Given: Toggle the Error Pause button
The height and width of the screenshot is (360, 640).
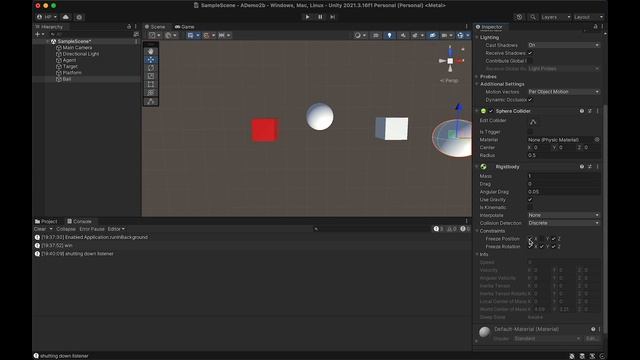Looking at the screenshot, I should tap(92, 229).
